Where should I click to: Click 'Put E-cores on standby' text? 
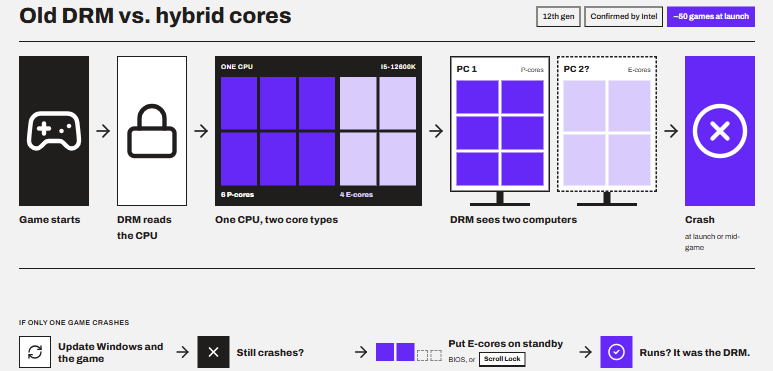(506, 343)
